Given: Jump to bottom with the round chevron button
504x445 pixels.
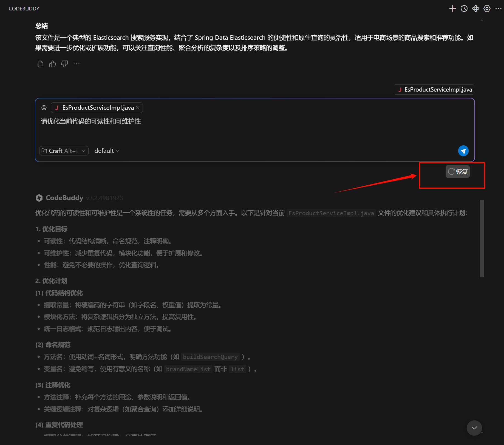Looking at the screenshot, I should pyautogui.click(x=474, y=428).
